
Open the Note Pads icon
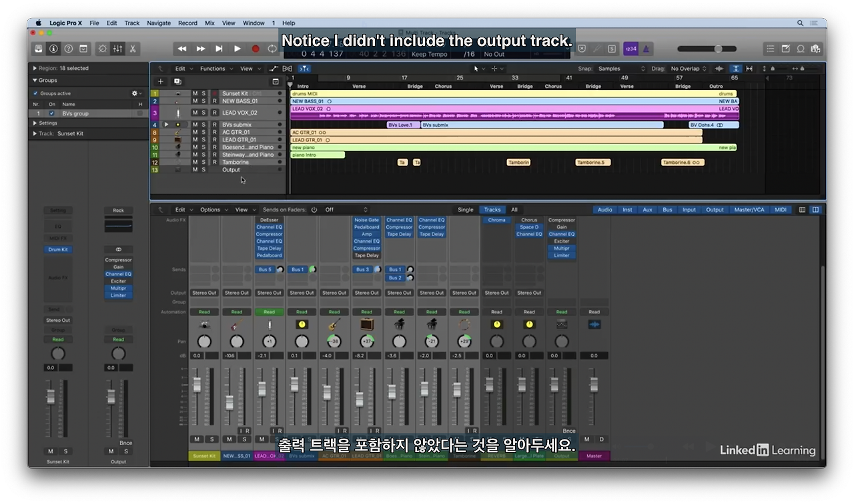786,49
